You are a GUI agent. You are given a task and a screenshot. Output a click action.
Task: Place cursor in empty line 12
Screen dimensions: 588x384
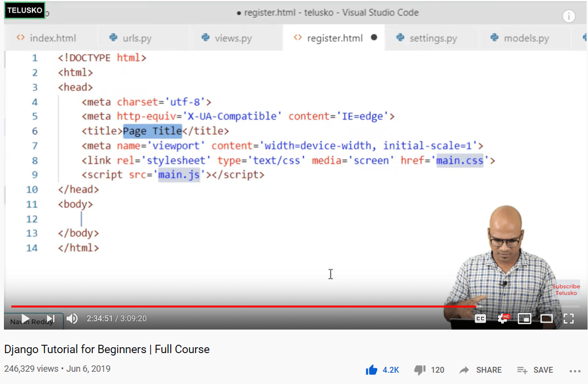[x=81, y=219]
